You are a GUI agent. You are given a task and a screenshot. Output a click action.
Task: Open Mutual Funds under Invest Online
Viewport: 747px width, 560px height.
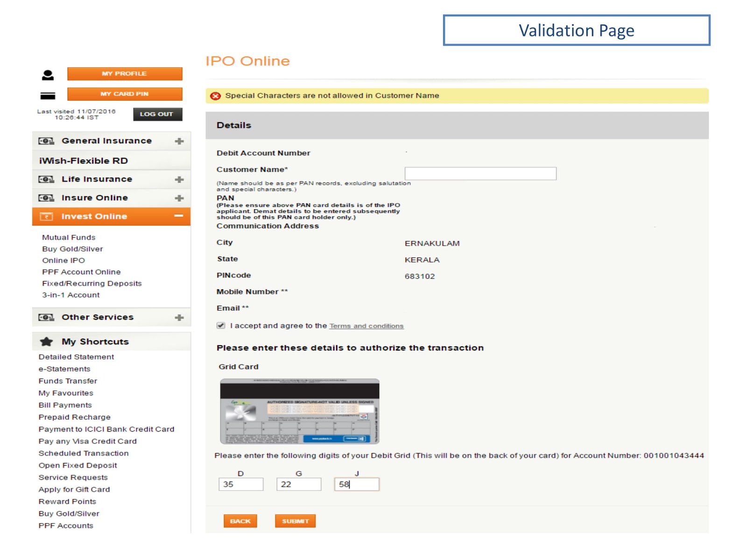click(69, 238)
